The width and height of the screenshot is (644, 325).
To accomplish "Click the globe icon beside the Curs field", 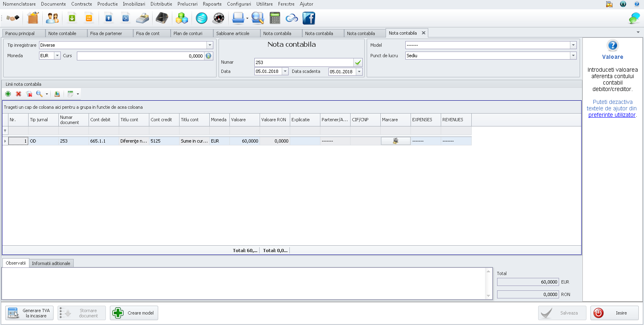I will (x=208, y=56).
